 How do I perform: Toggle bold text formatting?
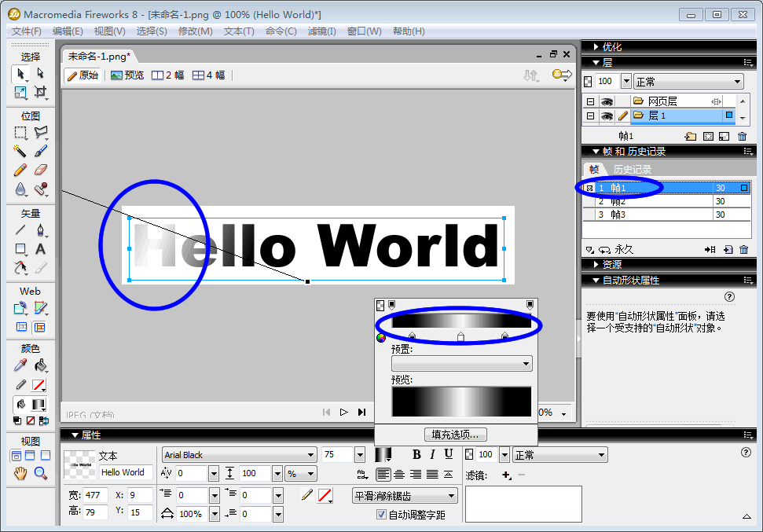pyautogui.click(x=416, y=454)
